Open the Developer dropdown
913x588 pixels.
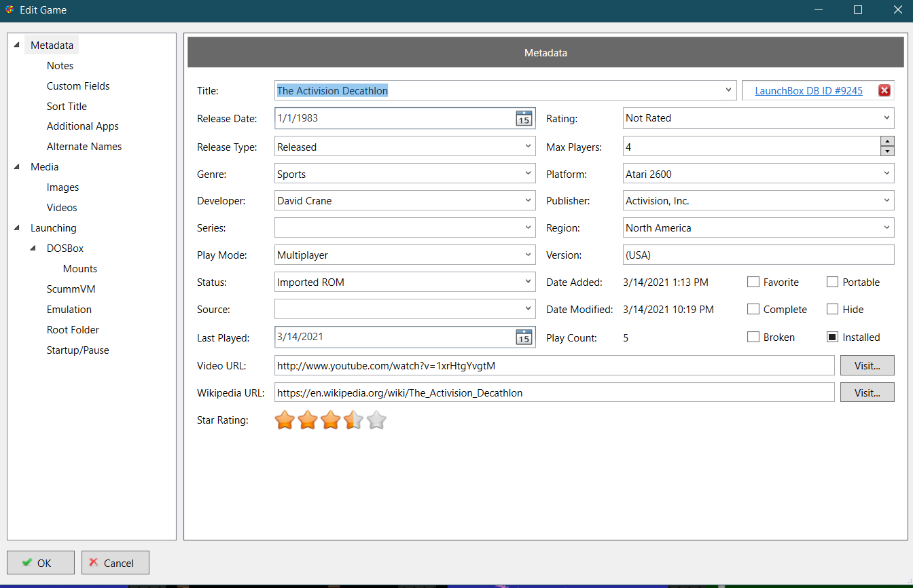(x=529, y=201)
